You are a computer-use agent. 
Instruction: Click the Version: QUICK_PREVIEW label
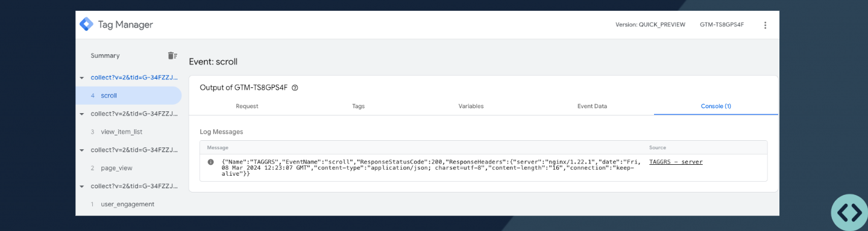click(650, 25)
